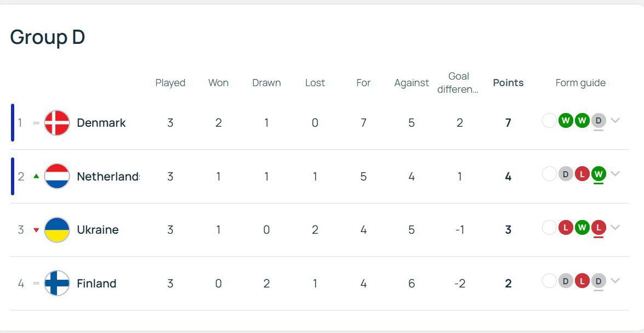Expand Netherlands' form guide chevron

tap(615, 174)
